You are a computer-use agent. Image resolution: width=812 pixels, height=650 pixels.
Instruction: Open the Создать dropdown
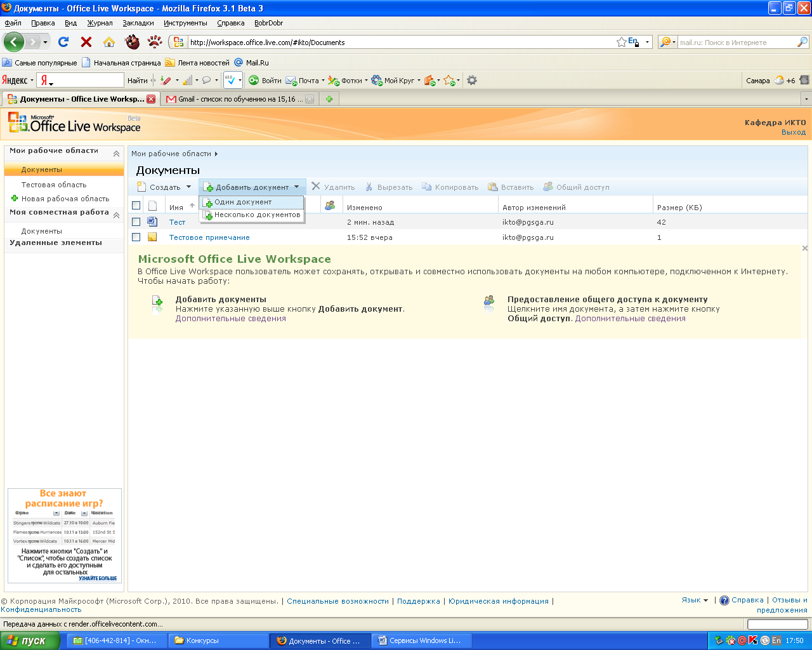pyautogui.click(x=164, y=187)
